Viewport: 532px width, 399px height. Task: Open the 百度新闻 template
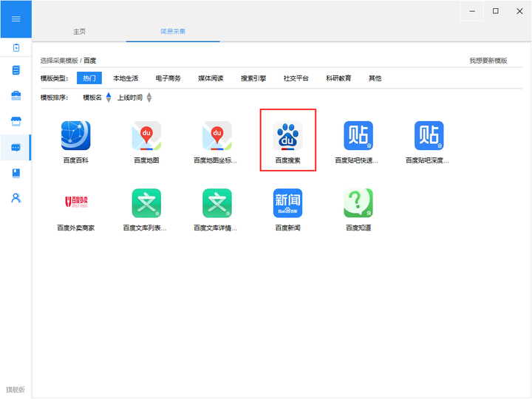287,210
